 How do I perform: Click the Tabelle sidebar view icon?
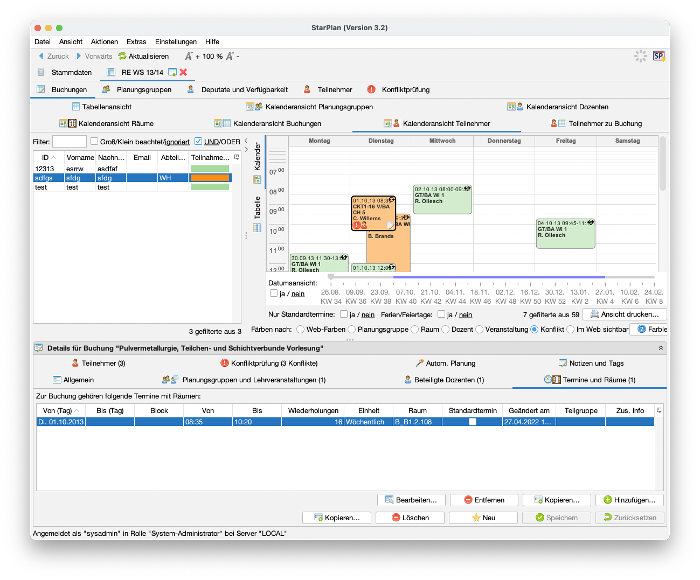point(257,228)
